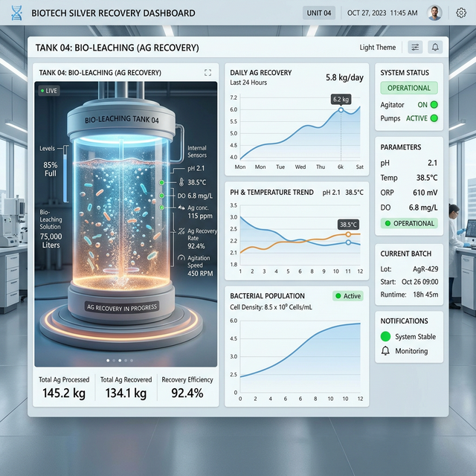476x476 pixels.
Task: Select the Bacterial Population Active badge
Action: [347, 295]
